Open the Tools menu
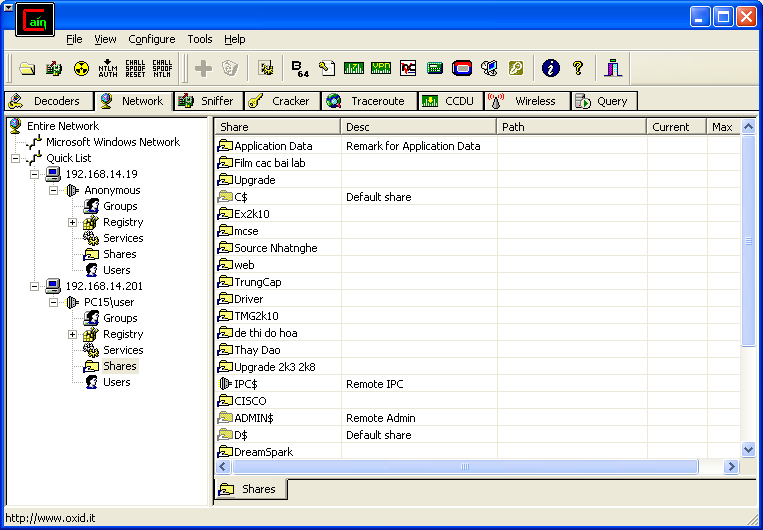 (x=200, y=39)
